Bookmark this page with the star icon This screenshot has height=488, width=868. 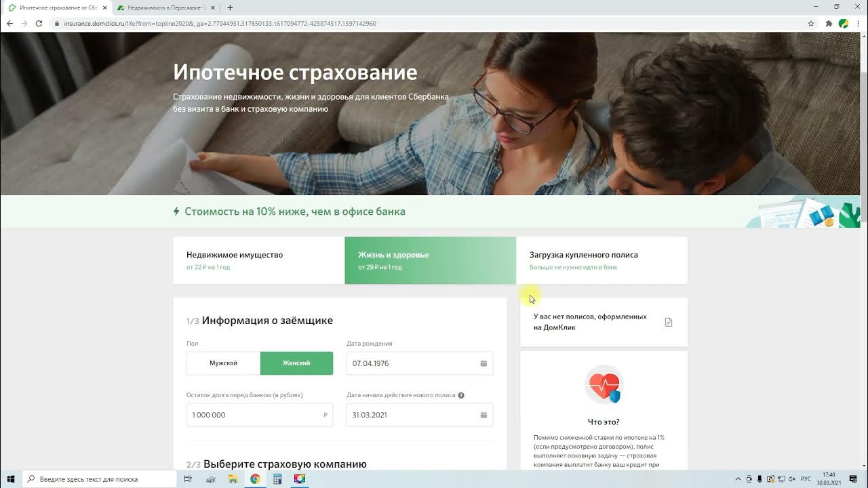[811, 23]
